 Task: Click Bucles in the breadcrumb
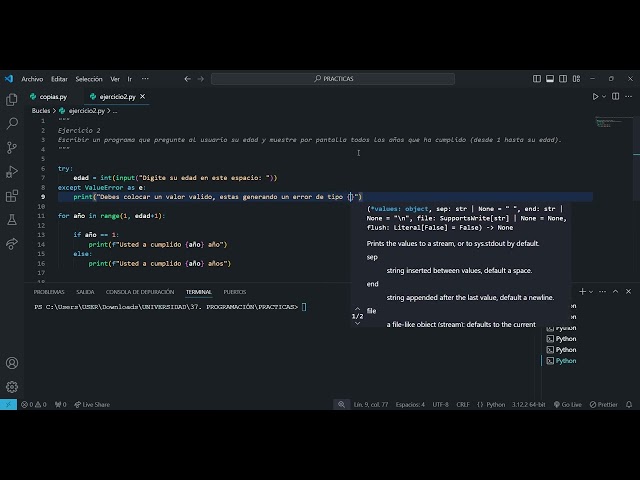coord(41,111)
